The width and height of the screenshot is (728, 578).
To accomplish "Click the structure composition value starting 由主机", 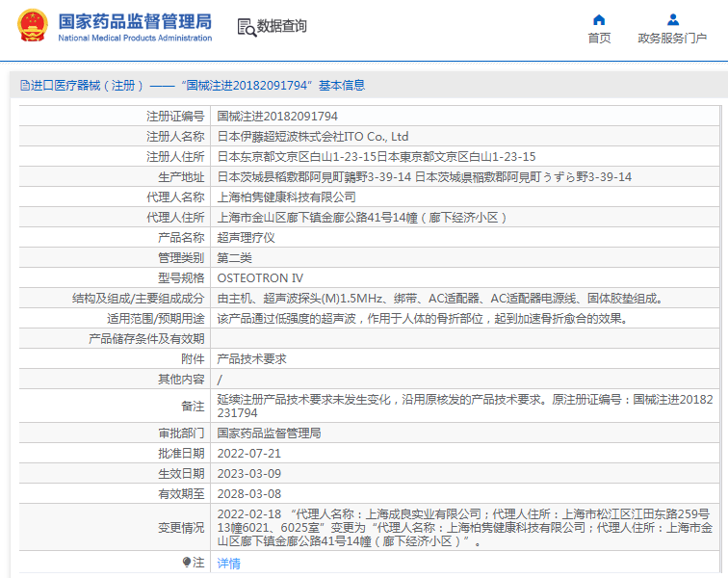I will point(440,299).
